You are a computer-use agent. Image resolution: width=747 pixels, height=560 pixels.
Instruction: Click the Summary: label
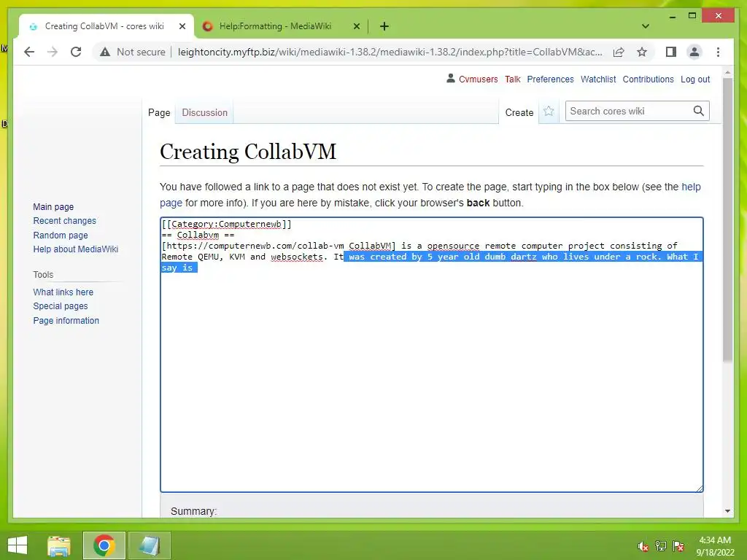(x=193, y=511)
